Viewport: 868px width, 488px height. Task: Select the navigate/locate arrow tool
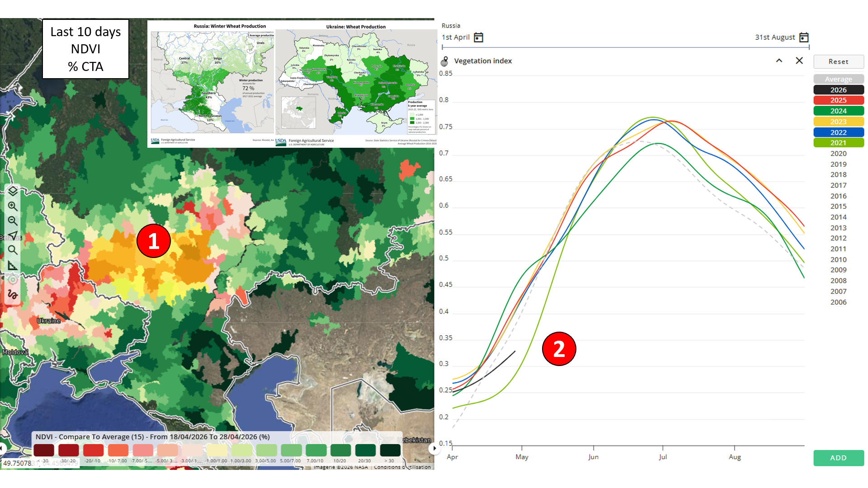(x=13, y=235)
